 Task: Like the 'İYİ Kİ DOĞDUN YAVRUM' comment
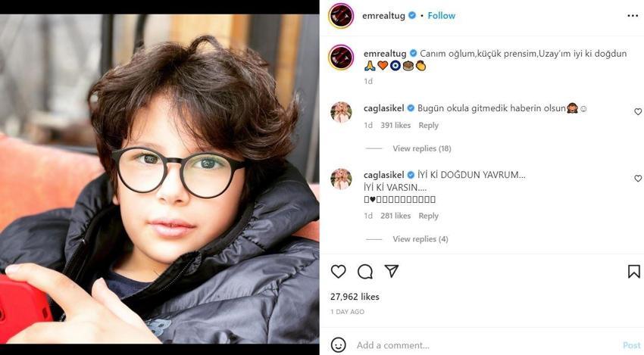tap(638, 178)
